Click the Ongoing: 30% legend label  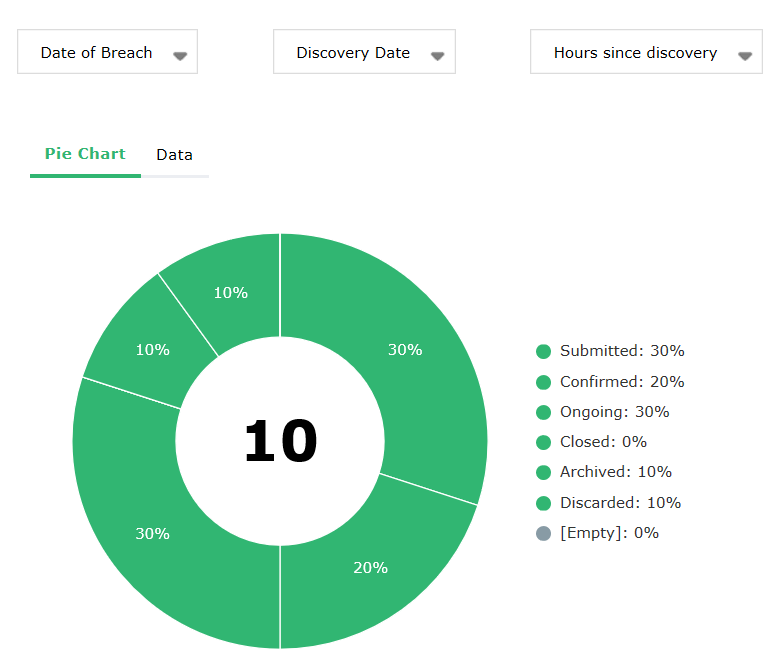tap(614, 412)
